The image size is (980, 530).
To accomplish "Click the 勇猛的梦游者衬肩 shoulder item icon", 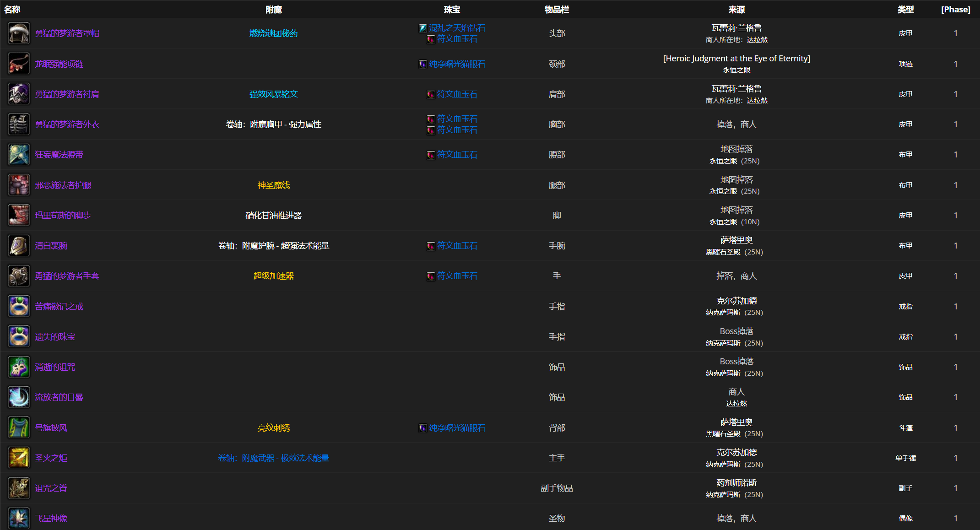I will (19, 94).
